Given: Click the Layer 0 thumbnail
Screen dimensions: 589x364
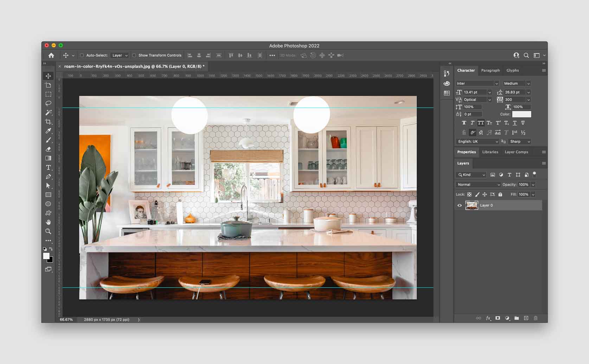Looking at the screenshot, I should (472, 205).
